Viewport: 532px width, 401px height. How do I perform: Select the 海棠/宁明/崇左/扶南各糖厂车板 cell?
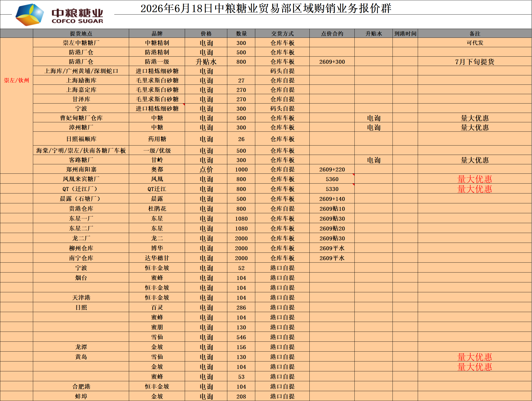pyautogui.click(x=81, y=150)
